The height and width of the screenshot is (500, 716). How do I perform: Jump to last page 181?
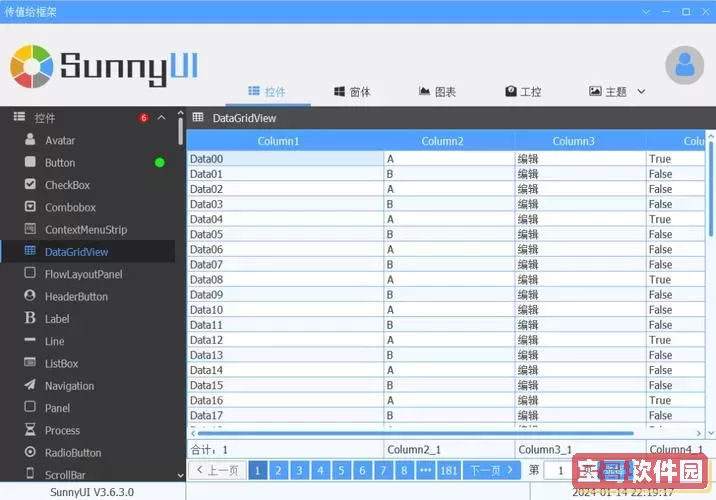point(448,470)
